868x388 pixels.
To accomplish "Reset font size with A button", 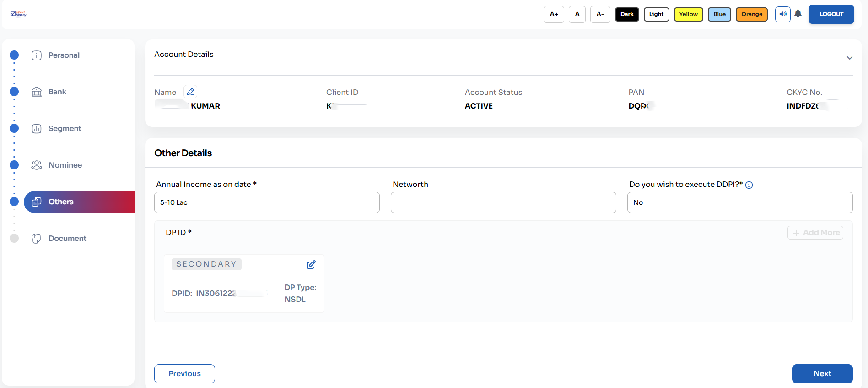I will [577, 14].
